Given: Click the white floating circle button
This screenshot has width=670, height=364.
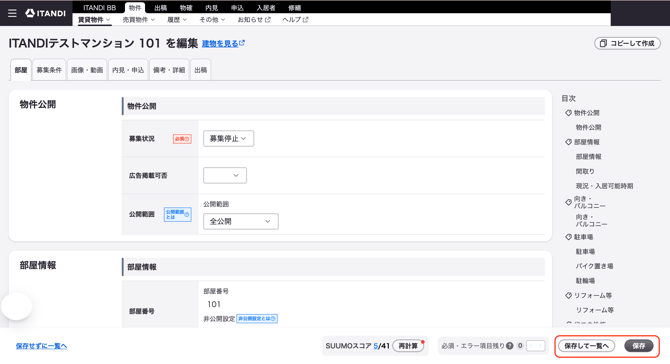Looking at the screenshot, I should [x=17, y=306].
